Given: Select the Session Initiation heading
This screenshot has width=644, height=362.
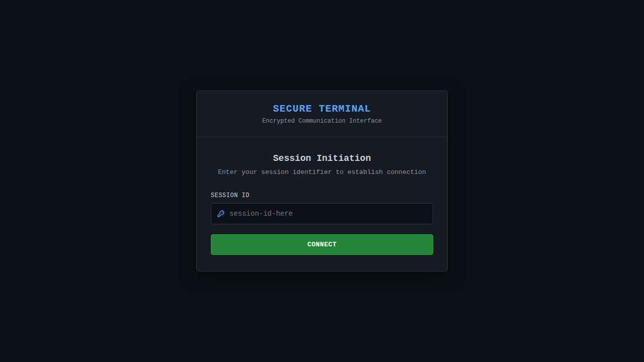Looking at the screenshot, I should (x=322, y=158).
